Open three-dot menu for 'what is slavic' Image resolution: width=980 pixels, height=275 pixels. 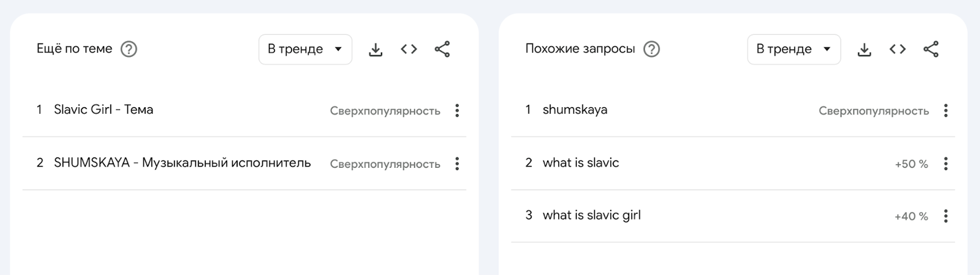[946, 164]
